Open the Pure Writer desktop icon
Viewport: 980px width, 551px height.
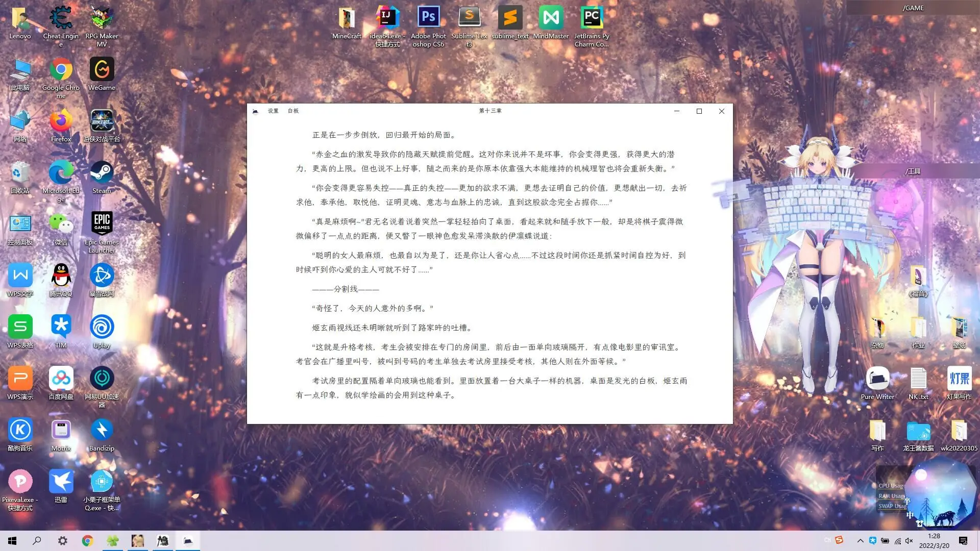point(877,383)
